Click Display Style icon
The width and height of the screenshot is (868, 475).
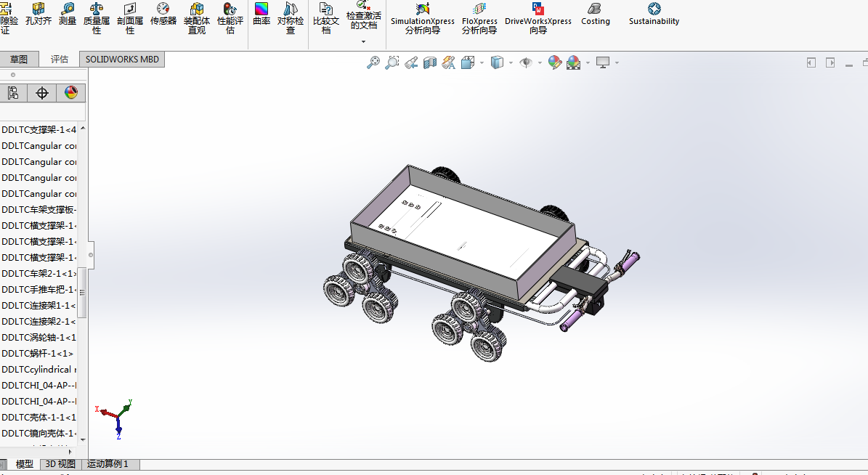point(497,62)
